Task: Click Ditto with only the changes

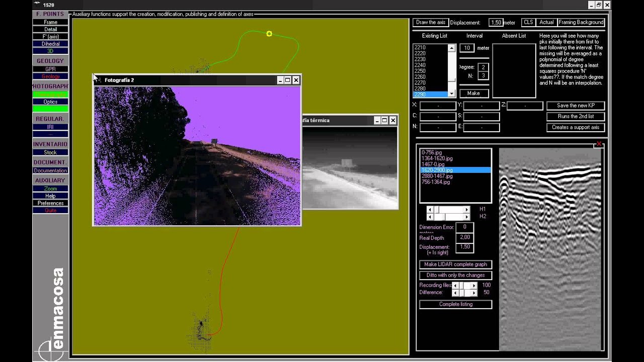Action: pos(456,275)
